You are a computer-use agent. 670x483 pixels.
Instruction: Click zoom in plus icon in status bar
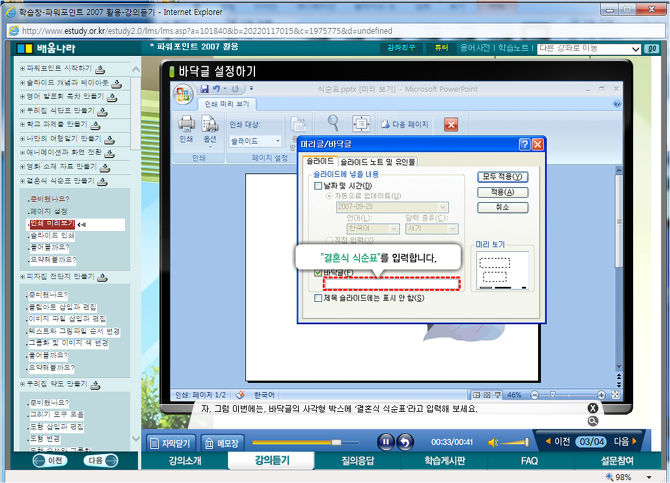(x=601, y=395)
